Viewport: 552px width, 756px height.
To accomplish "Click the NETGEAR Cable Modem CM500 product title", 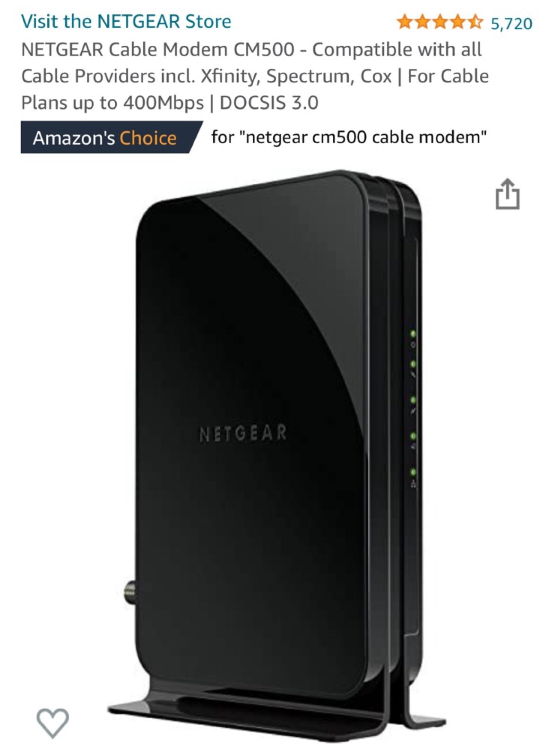I will (255, 76).
